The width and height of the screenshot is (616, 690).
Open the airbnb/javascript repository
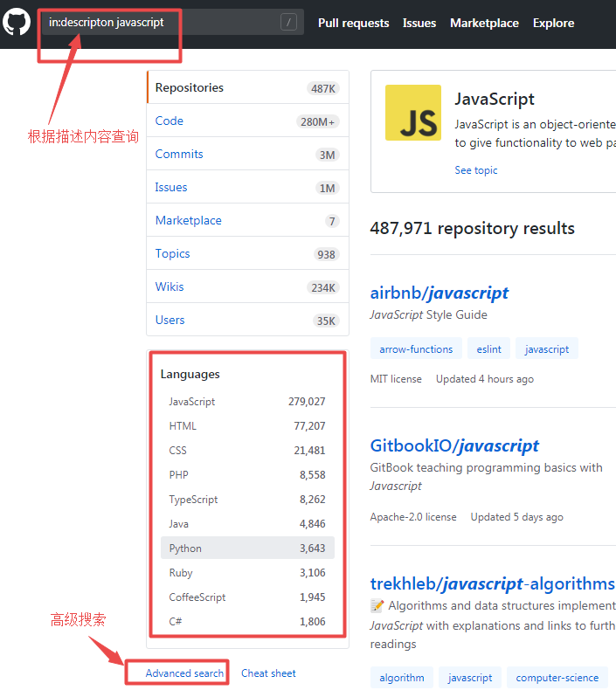(x=440, y=293)
